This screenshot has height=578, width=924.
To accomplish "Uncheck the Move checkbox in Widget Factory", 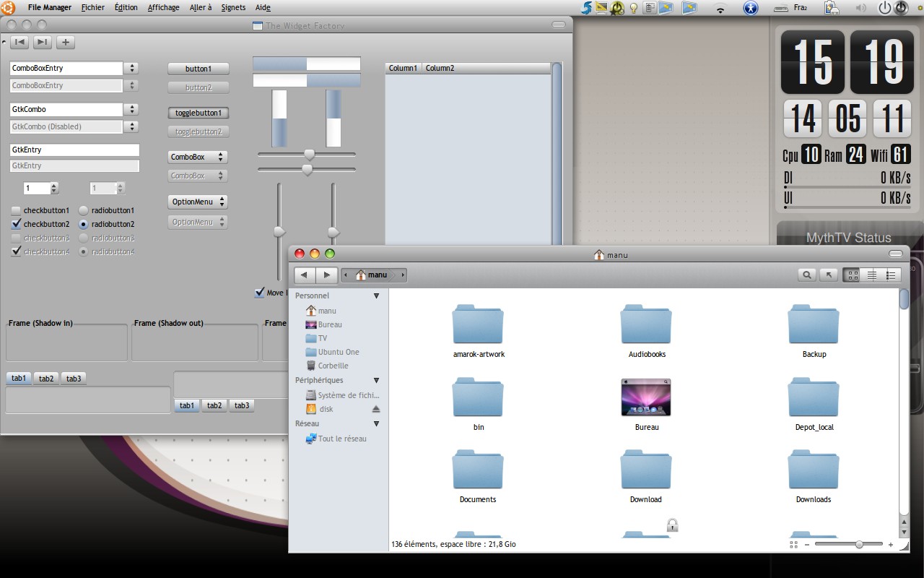I will coord(260,293).
